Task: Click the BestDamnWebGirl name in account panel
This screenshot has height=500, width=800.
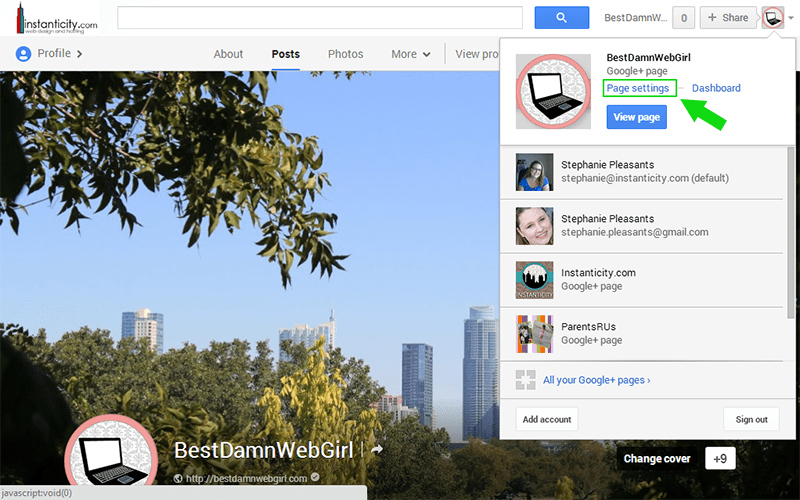Action: coord(648,57)
